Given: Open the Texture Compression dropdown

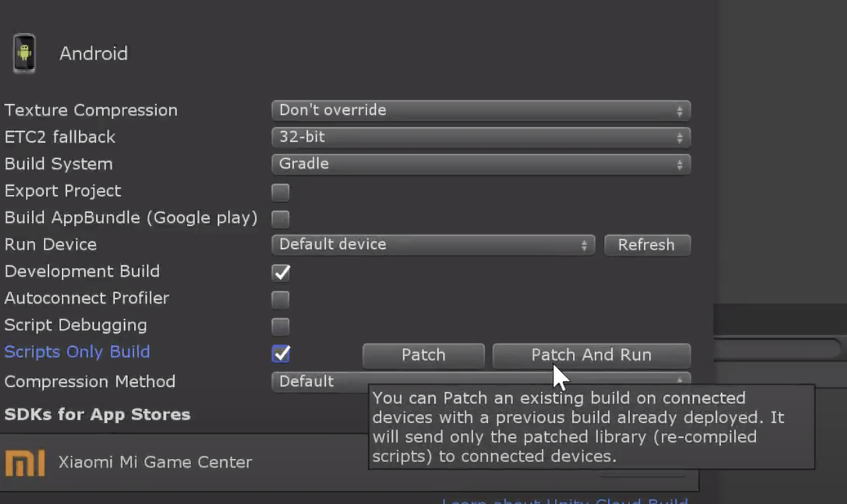Looking at the screenshot, I should 481,110.
